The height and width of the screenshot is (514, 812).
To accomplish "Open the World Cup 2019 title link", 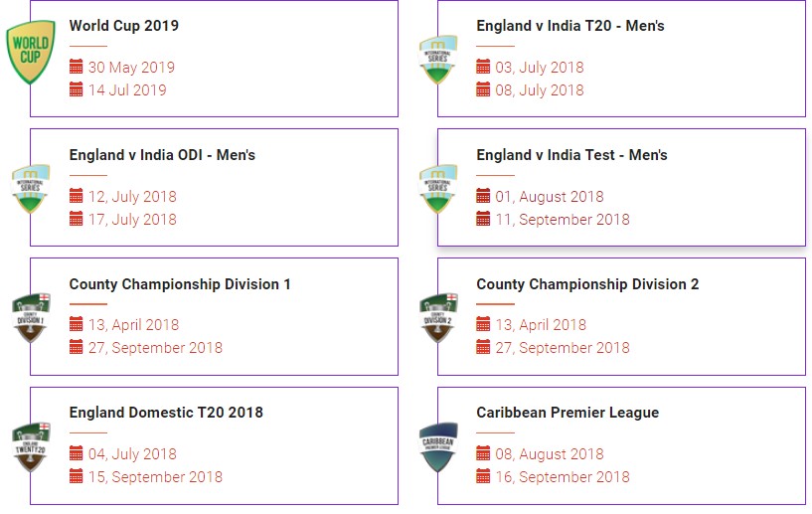I will (124, 26).
